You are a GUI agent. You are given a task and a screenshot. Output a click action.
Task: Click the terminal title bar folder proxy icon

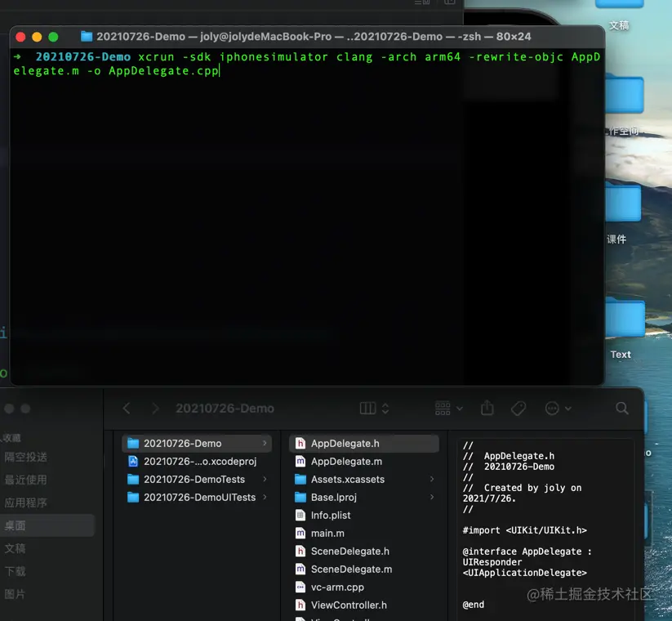87,37
